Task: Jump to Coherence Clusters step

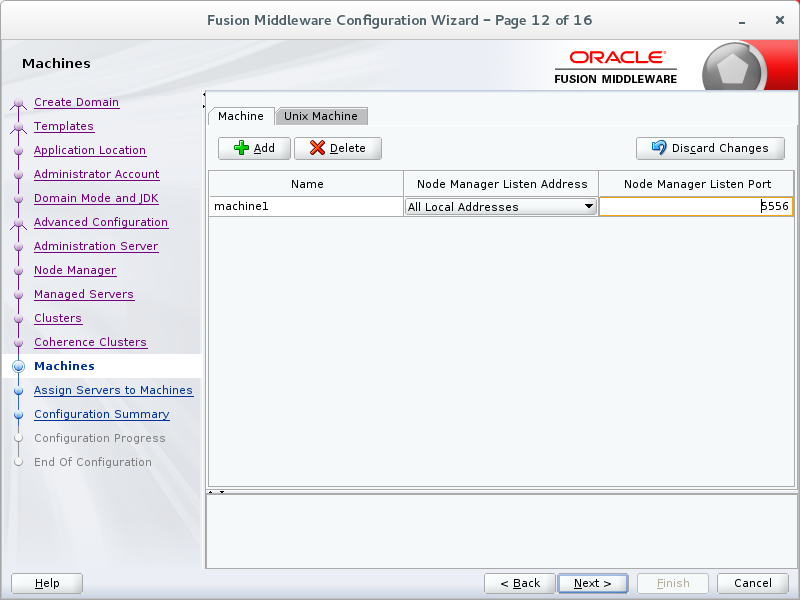Action: 90,342
